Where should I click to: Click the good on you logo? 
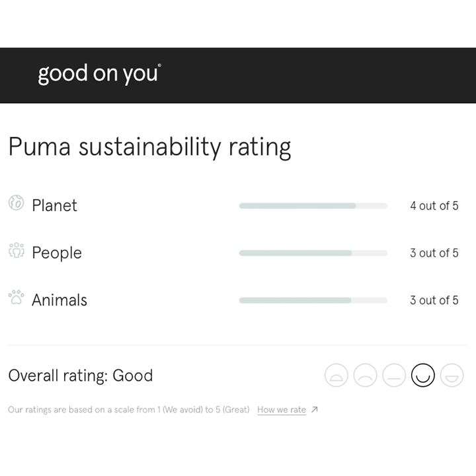(100, 74)
